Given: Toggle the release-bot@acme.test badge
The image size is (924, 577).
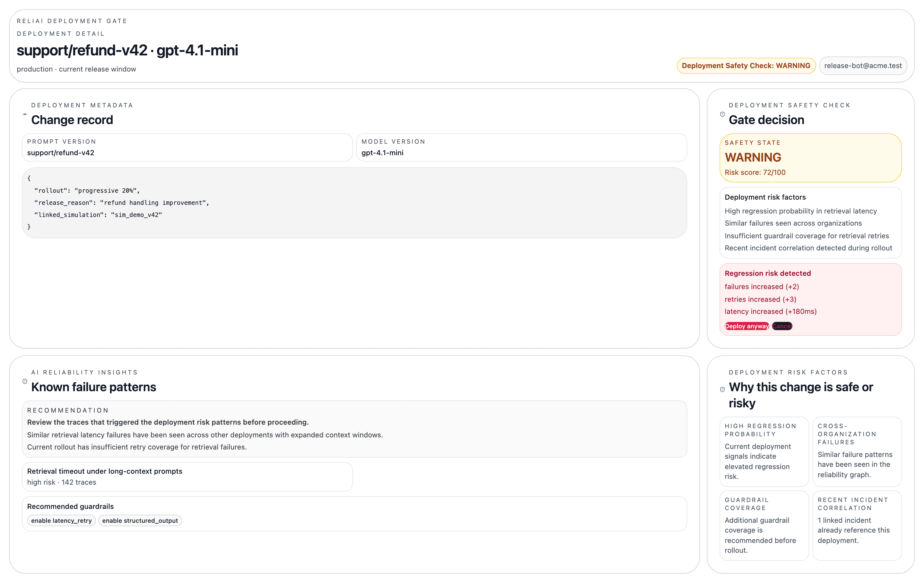Looking at the screenshot, I should pyautogui.click(x=863, y=65).
